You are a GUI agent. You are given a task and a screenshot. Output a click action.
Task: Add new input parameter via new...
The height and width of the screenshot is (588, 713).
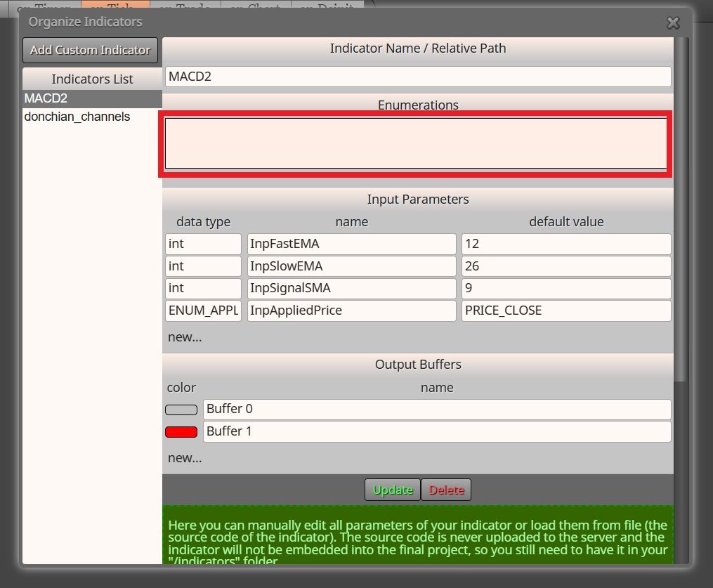(x=185, y=337)
